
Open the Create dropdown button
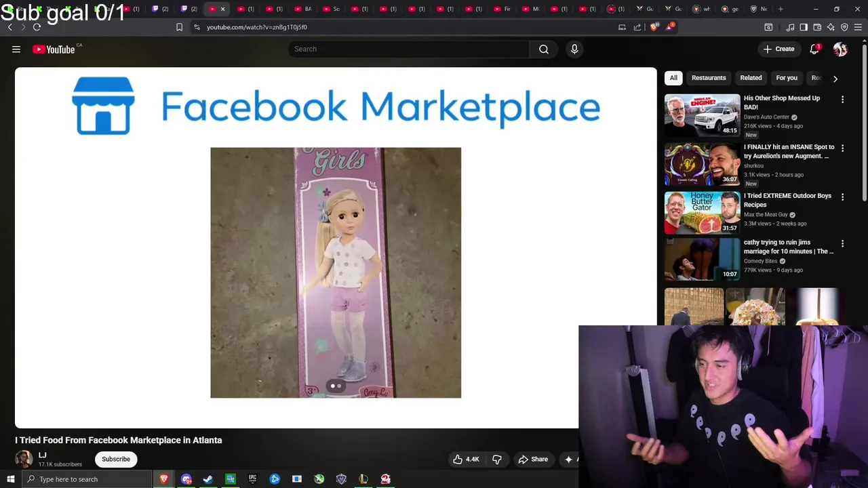pyautogui.click(x=778, y=49)
